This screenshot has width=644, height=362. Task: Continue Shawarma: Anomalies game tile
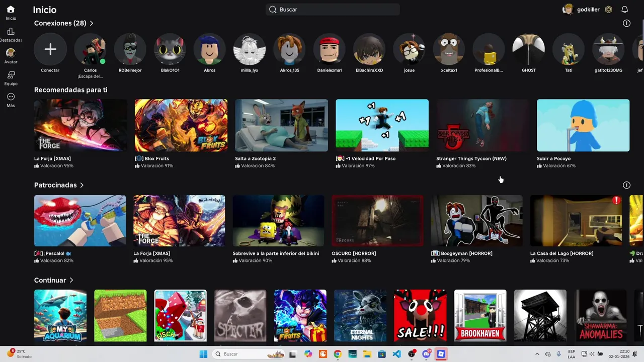[600, 316]
